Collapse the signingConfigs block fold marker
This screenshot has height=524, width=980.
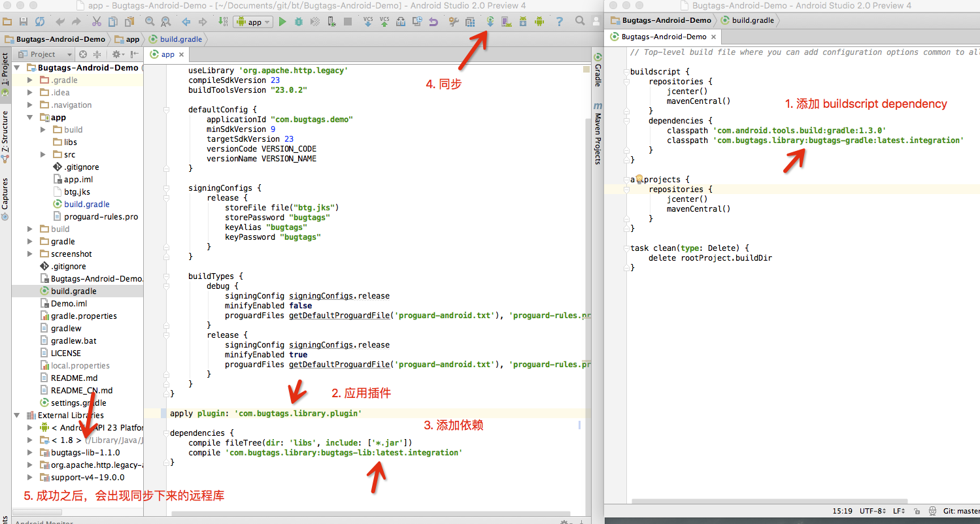tap(167, 188)
